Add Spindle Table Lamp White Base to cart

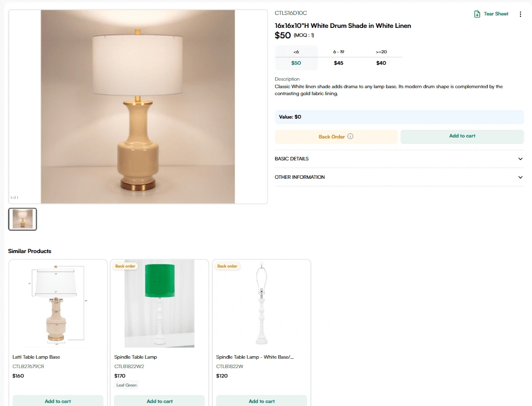tap(262, 401)
